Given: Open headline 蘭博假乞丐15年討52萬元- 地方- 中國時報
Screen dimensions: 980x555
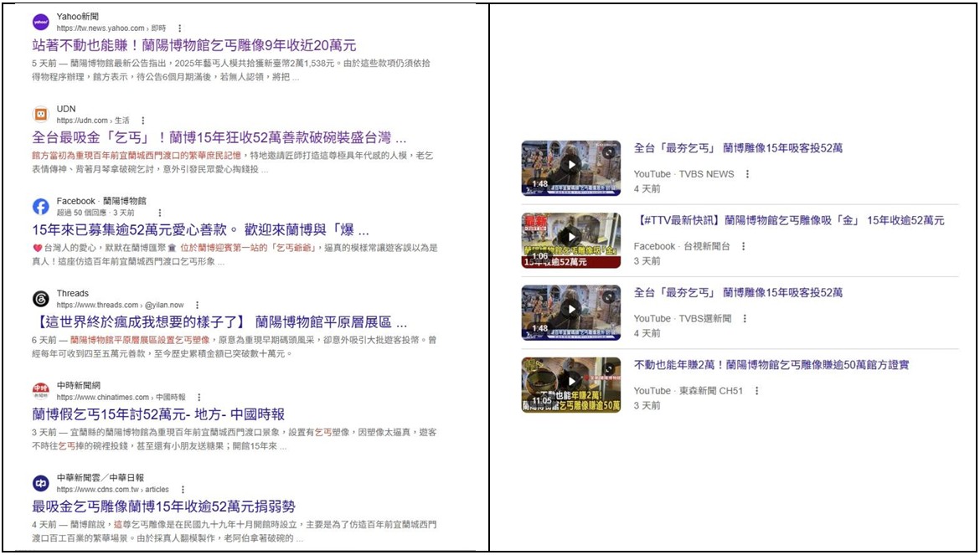Looking at the screenshot, I should coord(158,414).
